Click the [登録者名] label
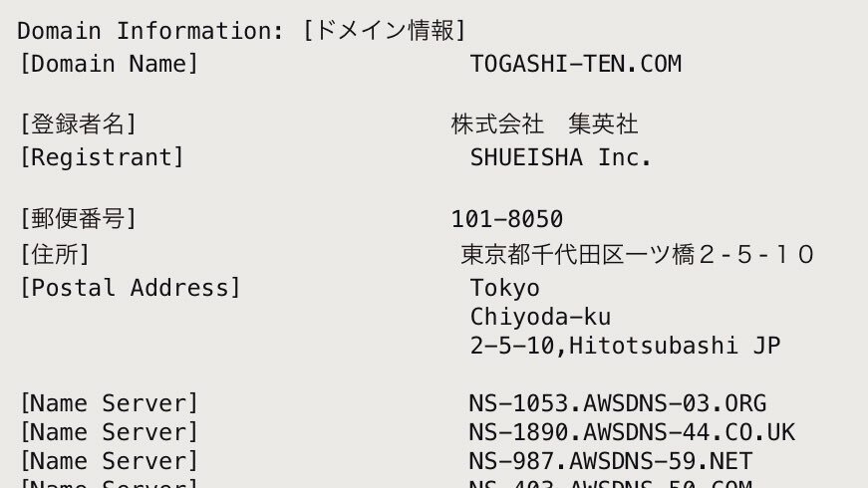The height and width of the screenshot is (488, 868). click(78, 123)
